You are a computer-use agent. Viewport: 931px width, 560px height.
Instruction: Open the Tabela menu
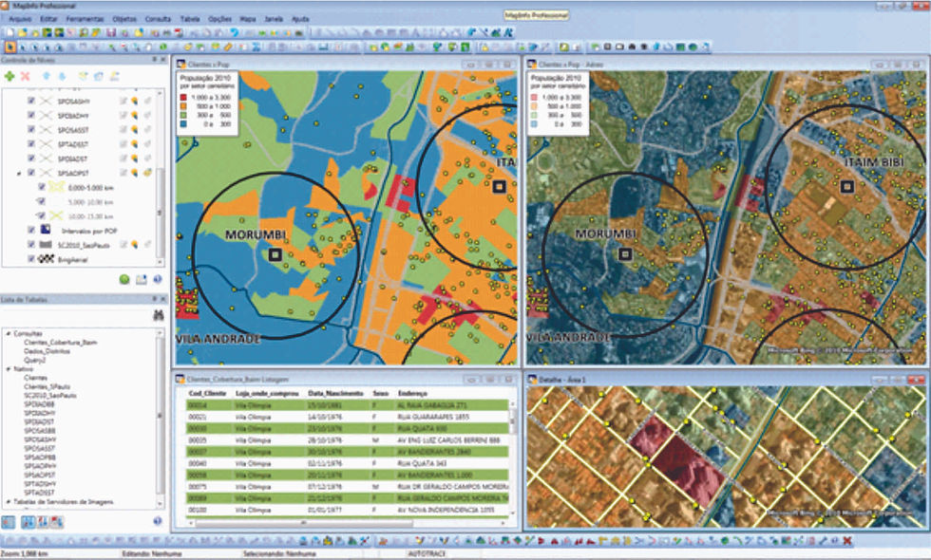point(190,19)
